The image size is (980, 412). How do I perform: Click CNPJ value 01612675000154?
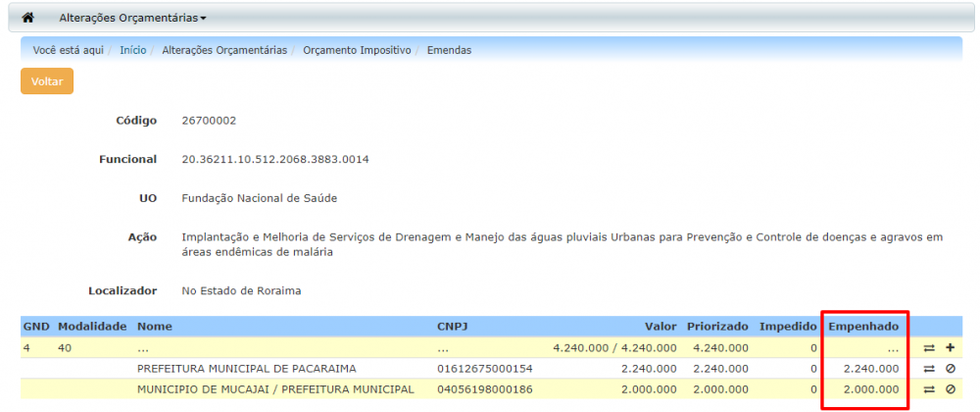click(485, 369)
